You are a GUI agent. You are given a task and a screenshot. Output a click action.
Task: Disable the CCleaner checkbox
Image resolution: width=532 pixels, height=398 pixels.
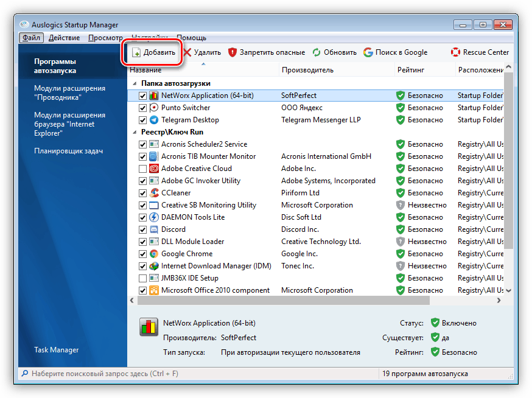[142, 194]
